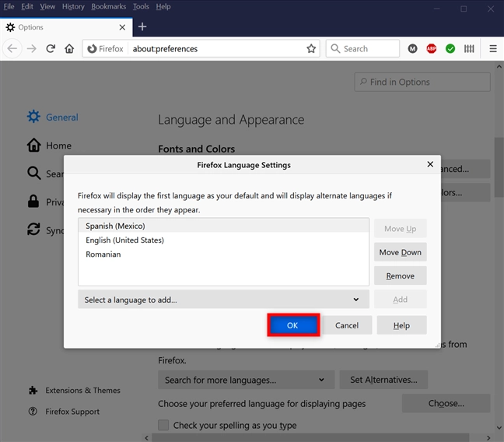
Task: Open the Edit menu
Action: pyautogui.click(x=27, y=6)
